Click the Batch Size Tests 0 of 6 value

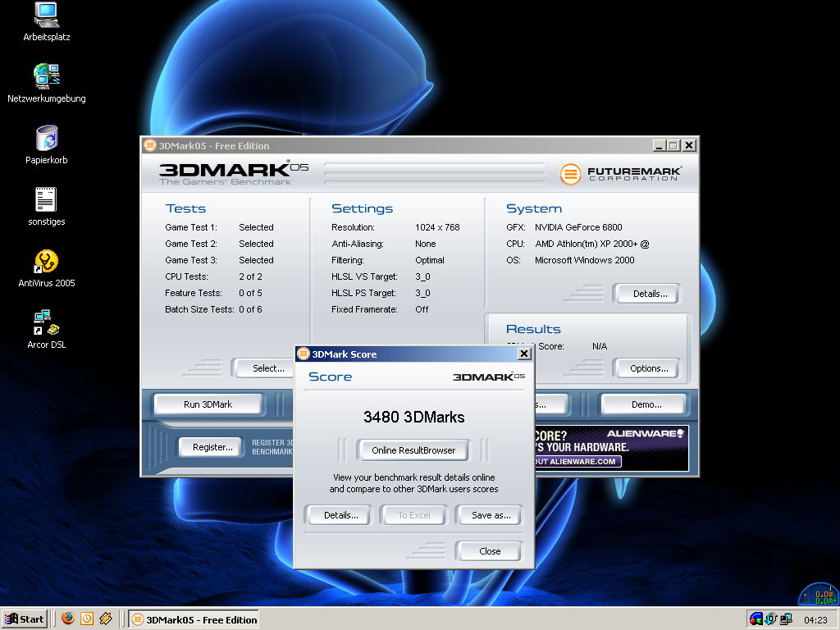tap(250, 309)
